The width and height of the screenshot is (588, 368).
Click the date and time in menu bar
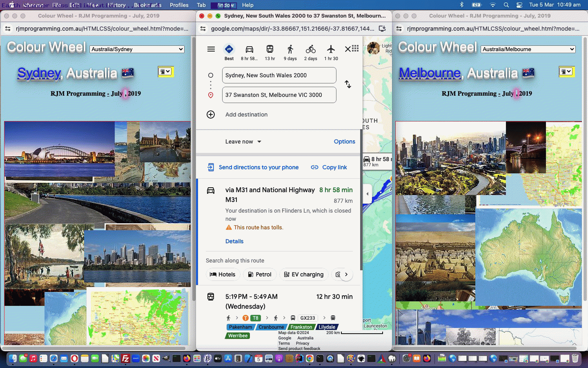coord(555,5)
